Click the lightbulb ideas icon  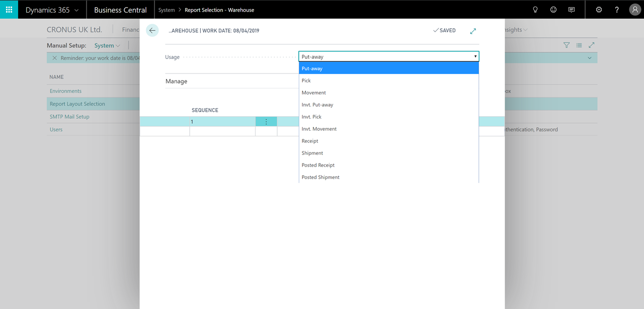536,10
